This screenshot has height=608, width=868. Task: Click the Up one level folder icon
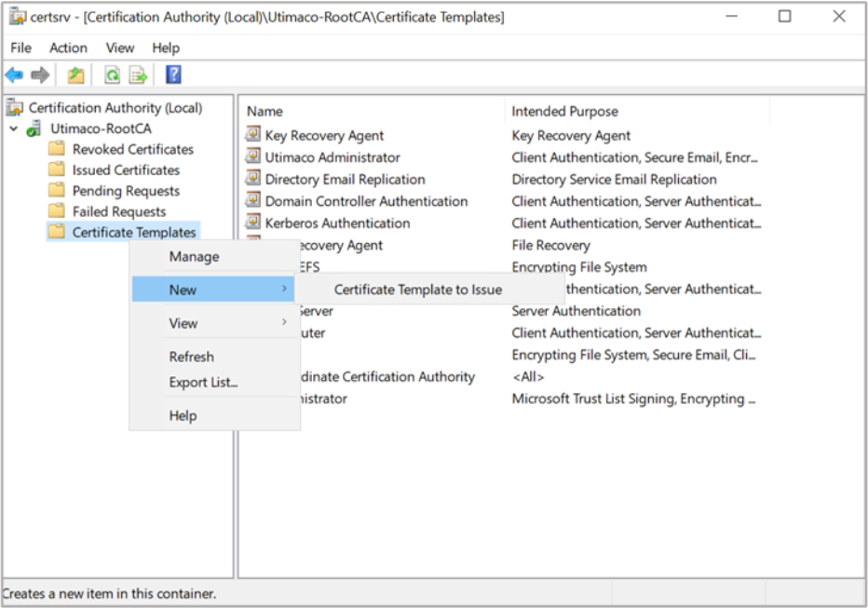pyautogui.click(x=75, y=75)
